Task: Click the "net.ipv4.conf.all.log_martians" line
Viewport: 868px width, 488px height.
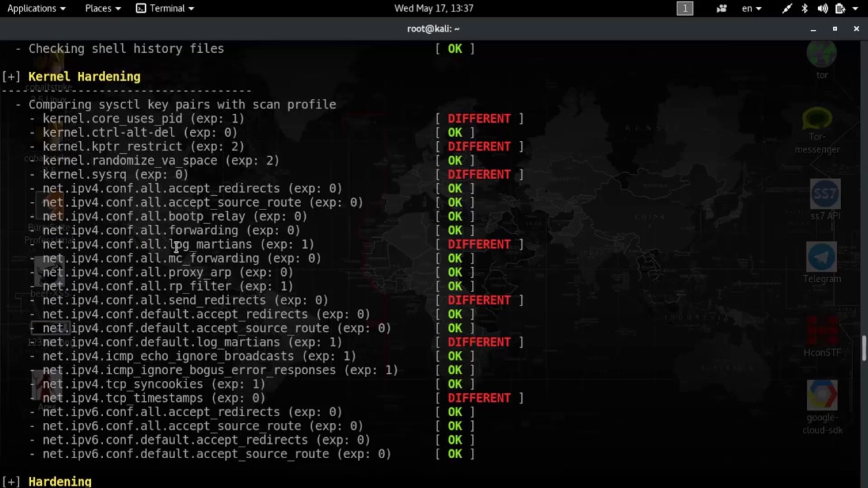Action: coord(178,244)
